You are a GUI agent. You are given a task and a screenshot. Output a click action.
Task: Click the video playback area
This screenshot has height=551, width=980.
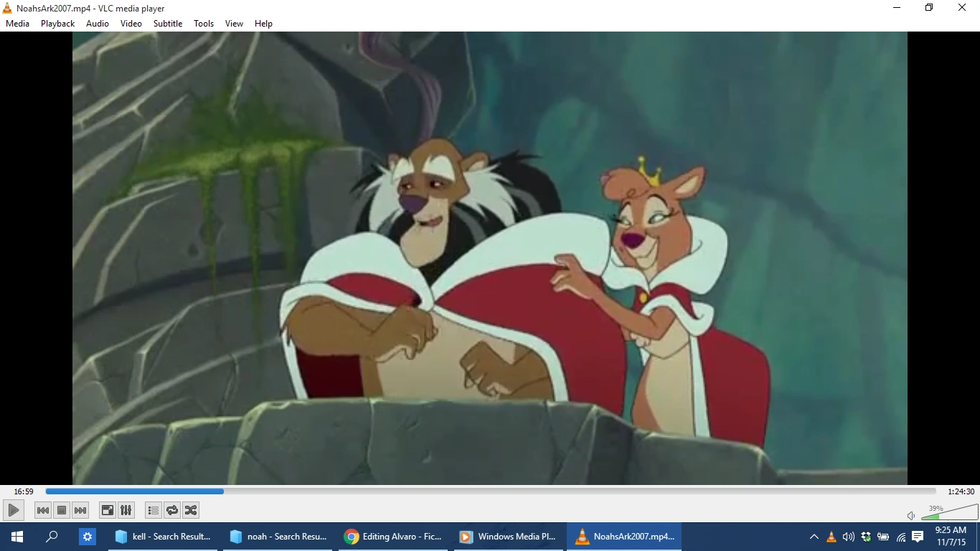(x=490, y=258)
